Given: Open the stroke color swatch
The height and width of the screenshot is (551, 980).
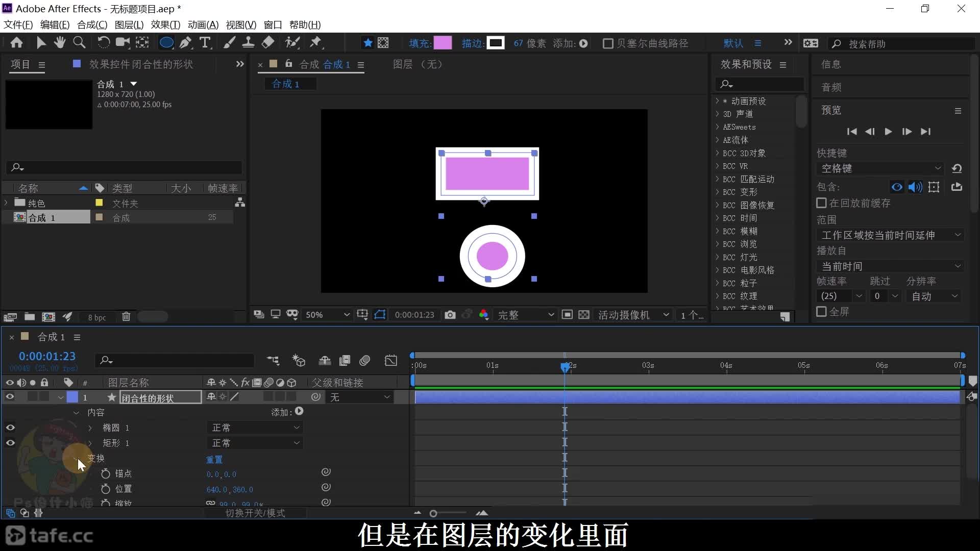Looking at the screenshot, I should tap(495, 43).
